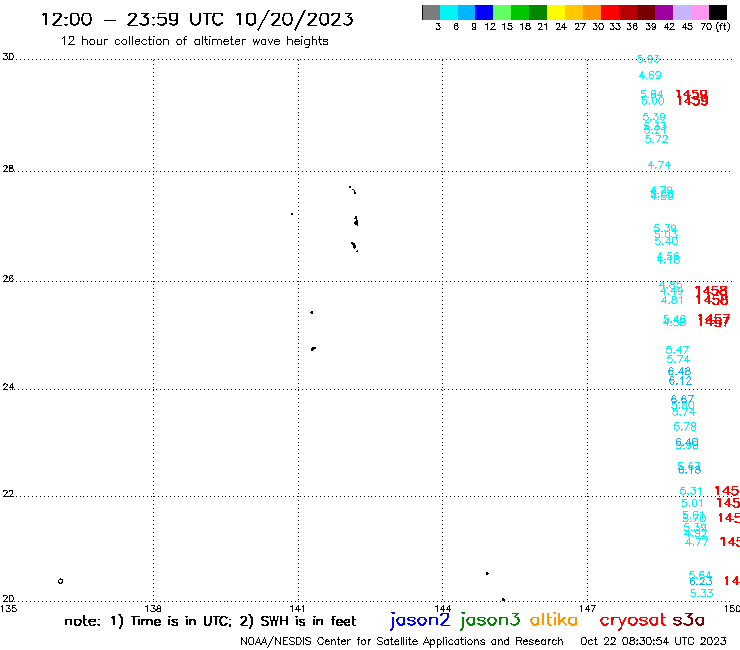This screenshot has width=740, height=650.
Task: Click the wave height value 4.77
Action: [x=697, y=542]
